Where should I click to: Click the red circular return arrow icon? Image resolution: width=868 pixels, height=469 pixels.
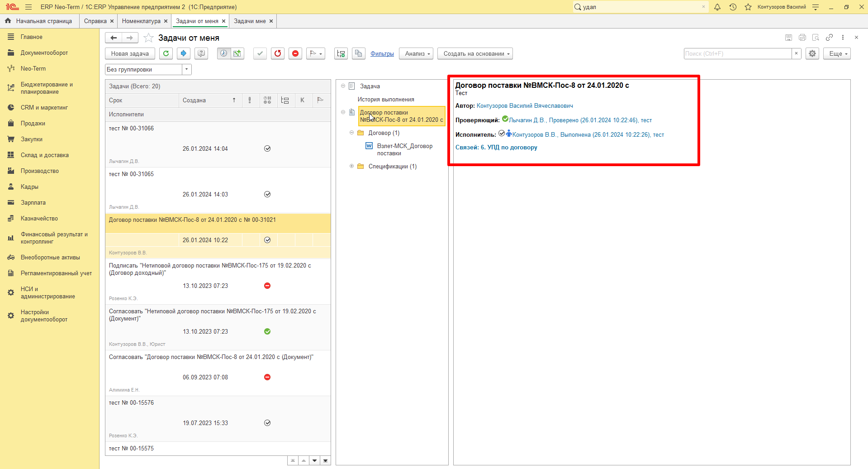click(x=278, y=53)
